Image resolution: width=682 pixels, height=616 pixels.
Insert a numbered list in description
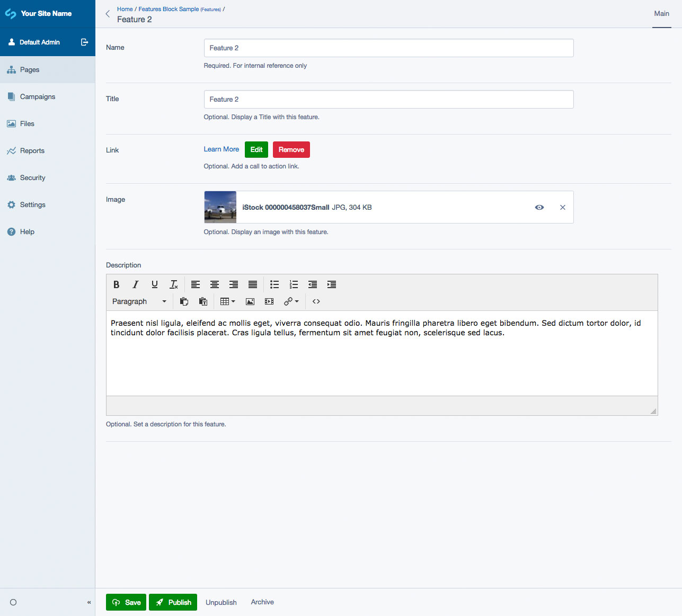(x=294, y=284)
